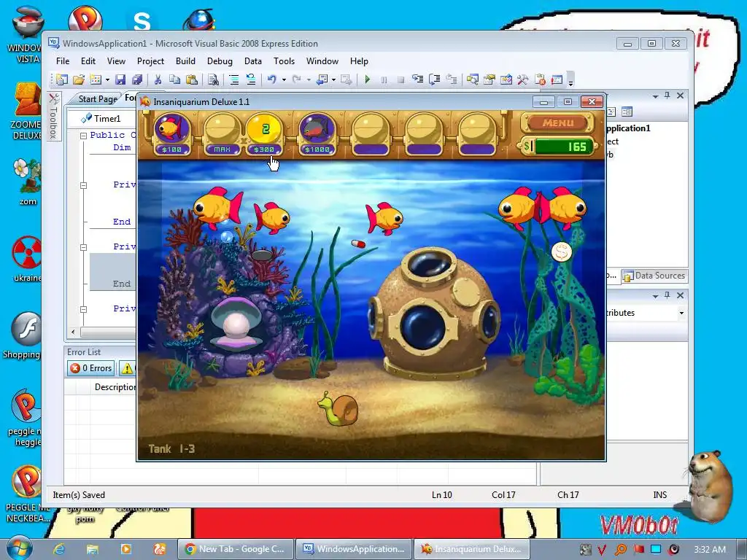Click the 3:32 AM clock

click(710, 550)
